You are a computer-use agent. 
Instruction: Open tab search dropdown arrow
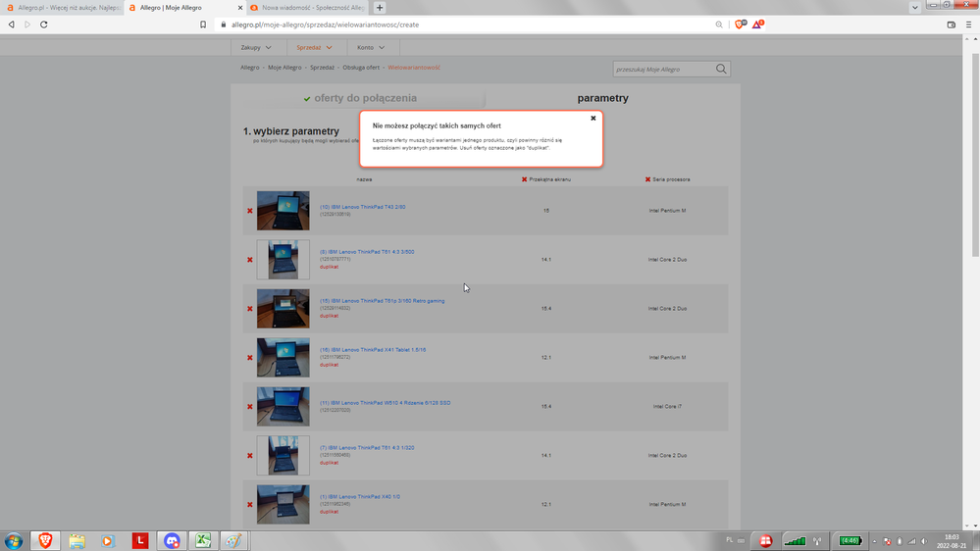915,8
